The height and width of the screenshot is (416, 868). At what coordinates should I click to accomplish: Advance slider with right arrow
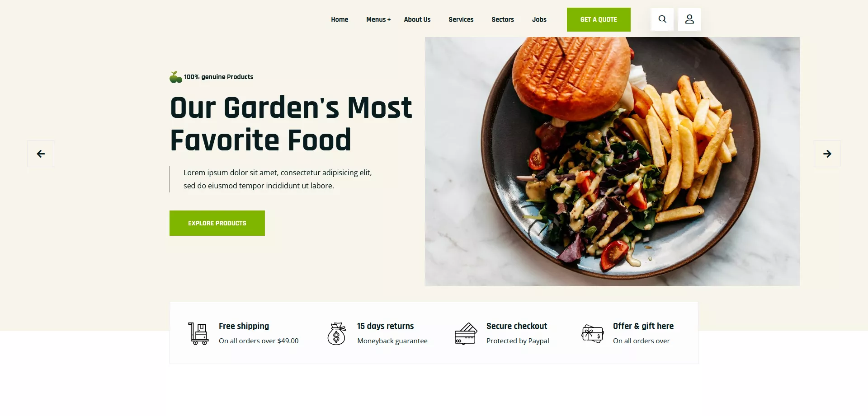[827, 154]
